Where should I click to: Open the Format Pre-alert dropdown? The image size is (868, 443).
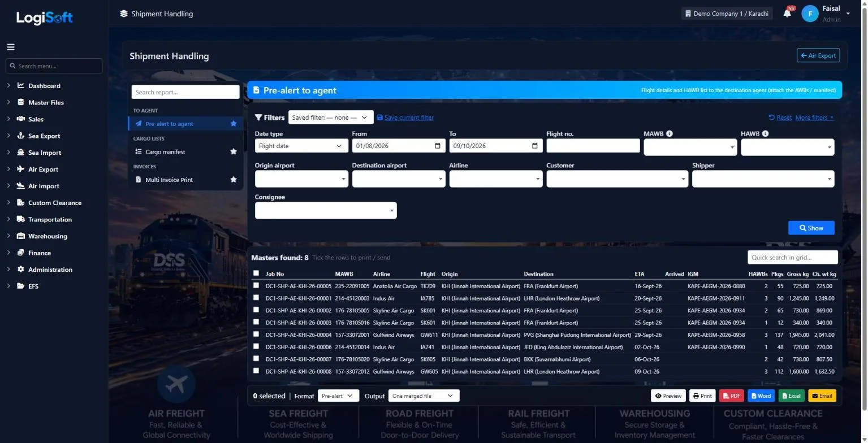point(338,396)
